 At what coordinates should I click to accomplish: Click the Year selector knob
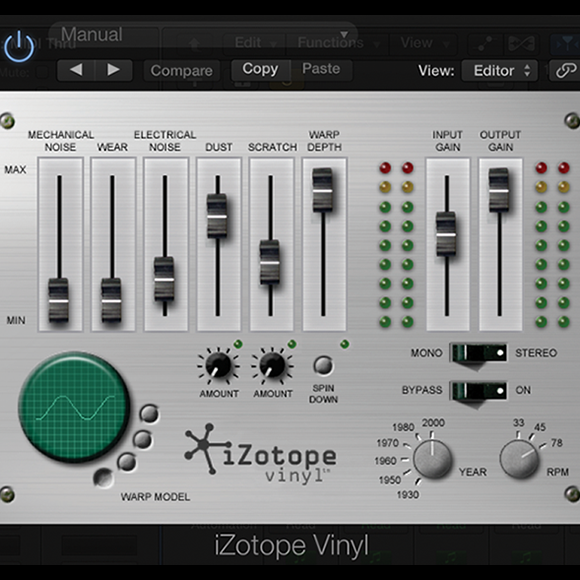pos(432,459)
